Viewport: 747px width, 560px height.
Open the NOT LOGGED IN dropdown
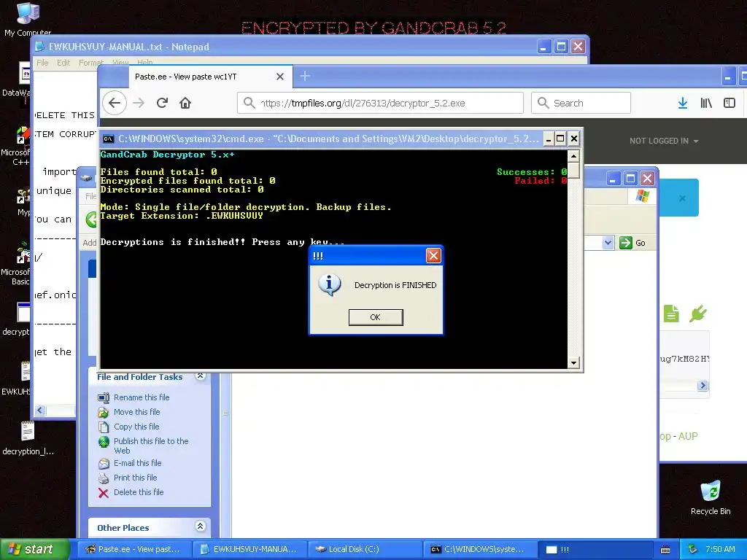[664, 141]
